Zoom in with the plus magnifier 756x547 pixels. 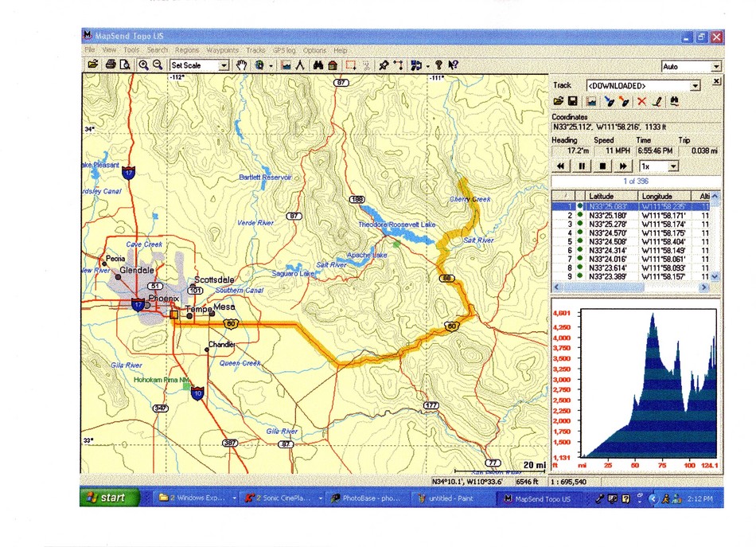coord(143,64)
